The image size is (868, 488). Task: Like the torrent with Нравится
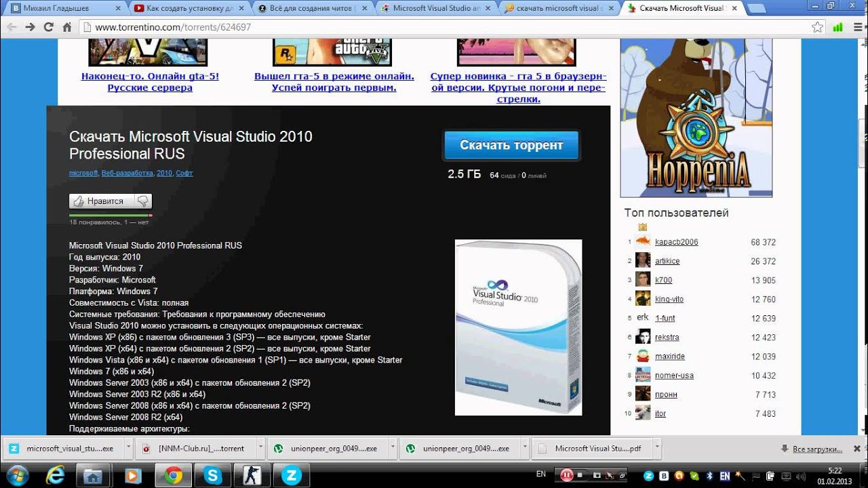tap(102, 201)
